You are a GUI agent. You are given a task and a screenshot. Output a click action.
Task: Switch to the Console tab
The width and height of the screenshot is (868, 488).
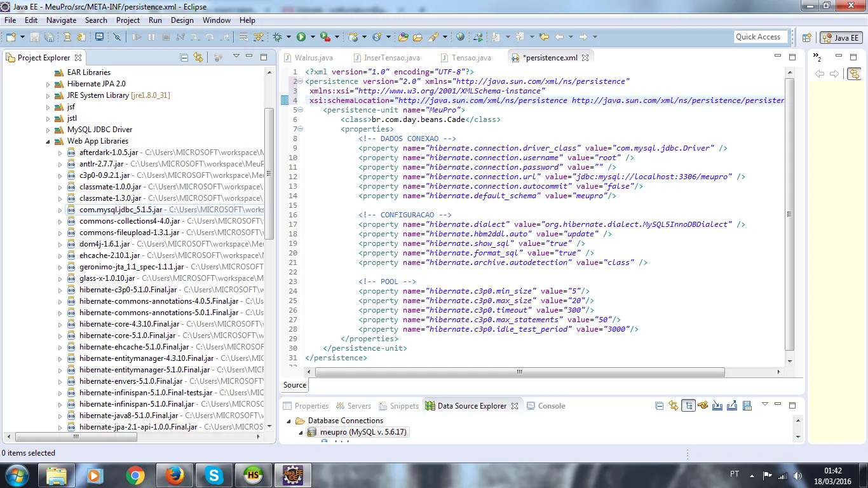click(551, 405)
